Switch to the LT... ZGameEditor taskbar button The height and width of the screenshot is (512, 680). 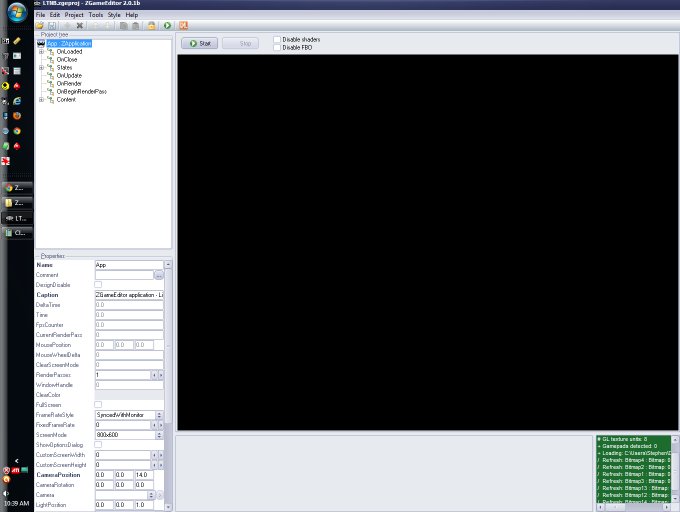tap(17, 218)
